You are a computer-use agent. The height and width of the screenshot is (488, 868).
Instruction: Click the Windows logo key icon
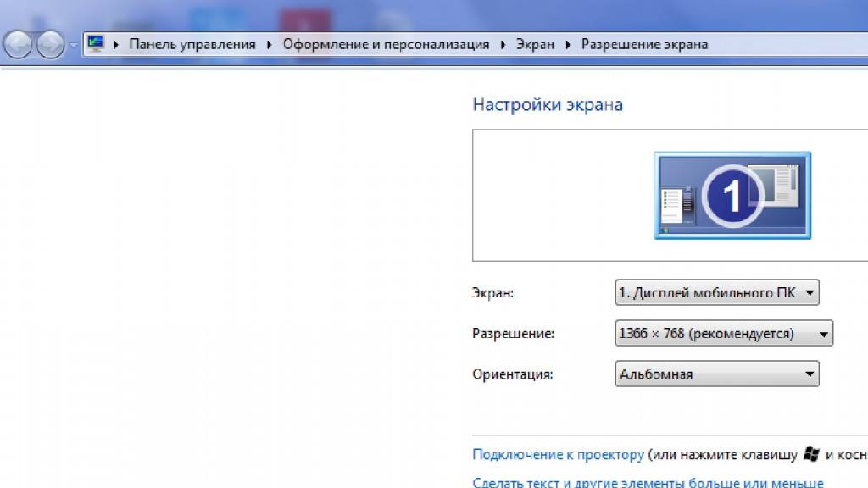(811, 454)
